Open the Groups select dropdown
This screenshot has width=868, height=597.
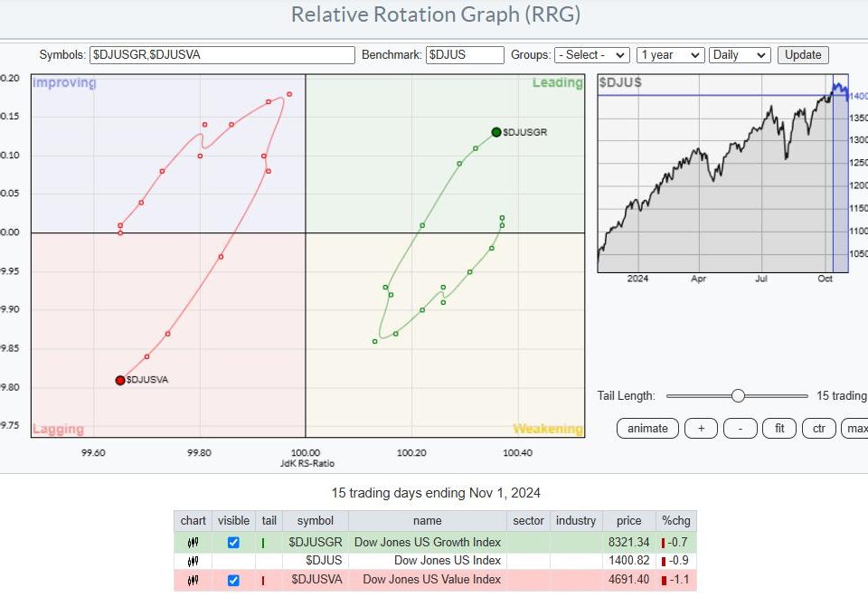pos(592,55)
